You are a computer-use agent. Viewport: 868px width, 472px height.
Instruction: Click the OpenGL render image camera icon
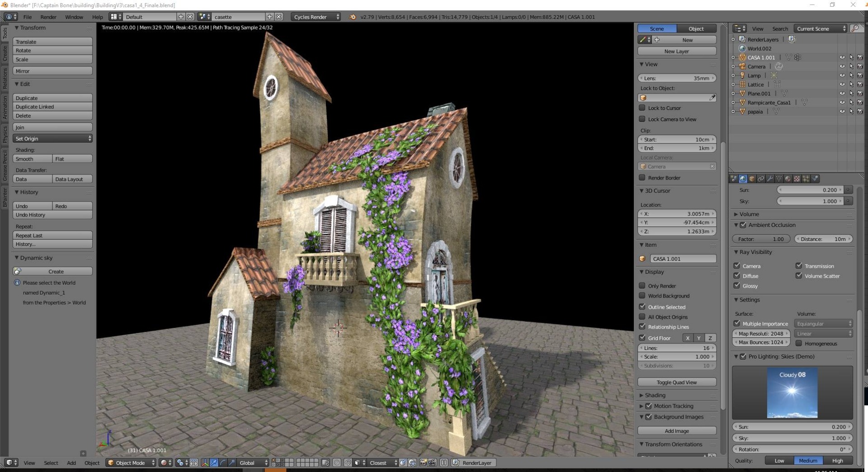point(423,463)
